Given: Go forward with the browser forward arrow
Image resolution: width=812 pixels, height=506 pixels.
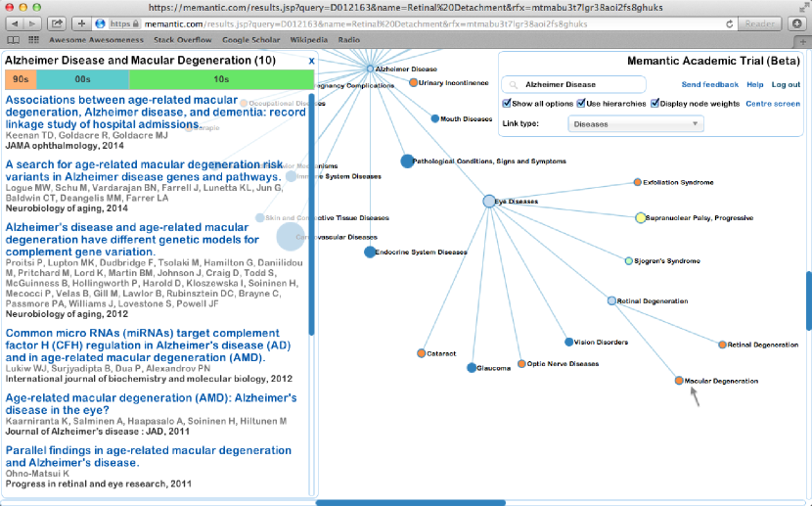Looking at the screenshot, I should click(32, 23).
